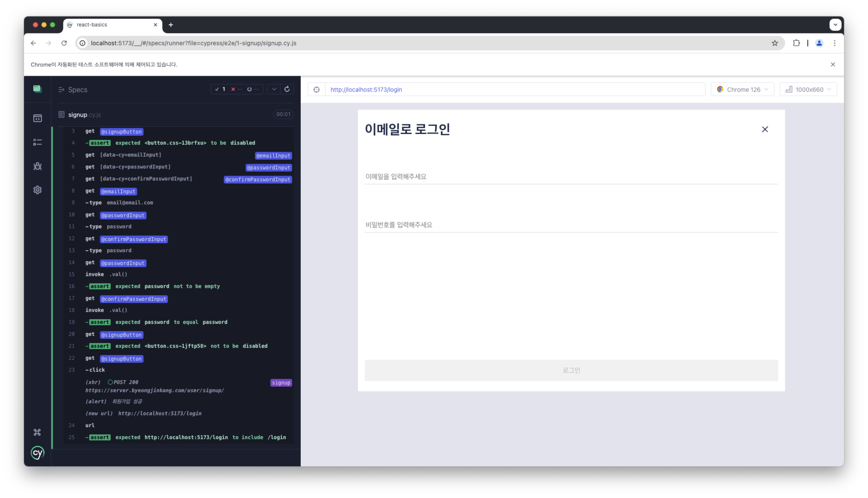Open the Chrome 126 browser dropdown
868x498 pixels.
(x=742, y=90)
